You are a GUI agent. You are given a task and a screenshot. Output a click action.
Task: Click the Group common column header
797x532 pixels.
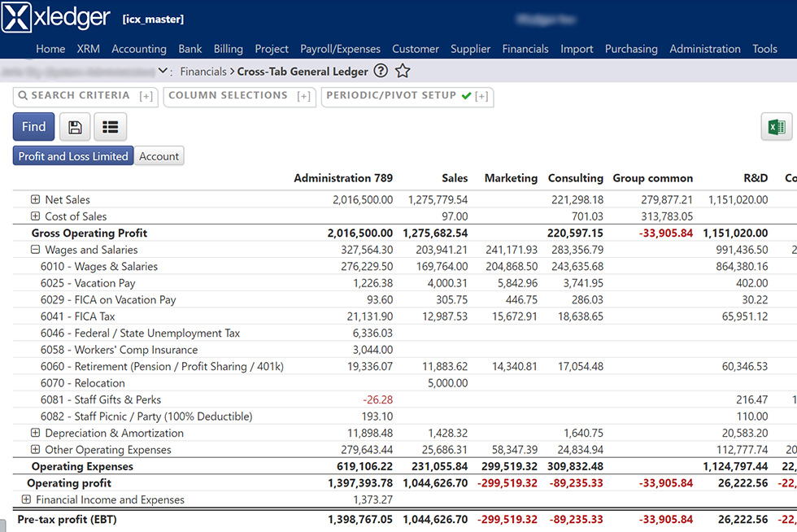652,178
